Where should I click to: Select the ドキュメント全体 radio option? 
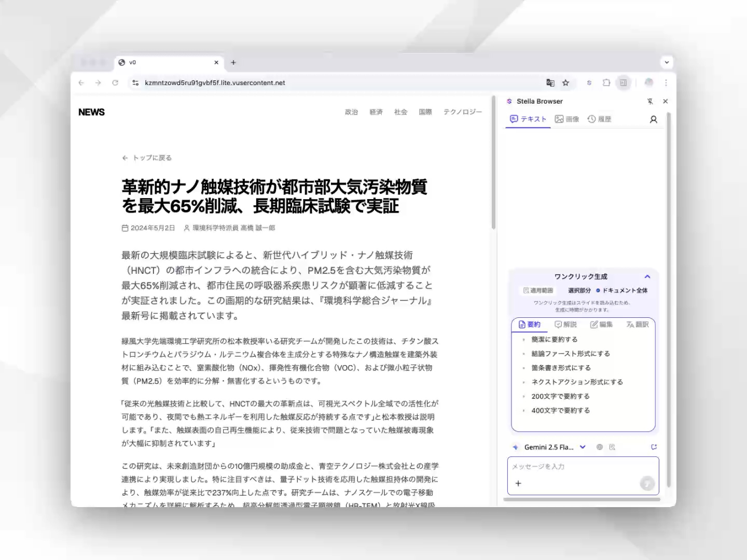coord(621,290)
